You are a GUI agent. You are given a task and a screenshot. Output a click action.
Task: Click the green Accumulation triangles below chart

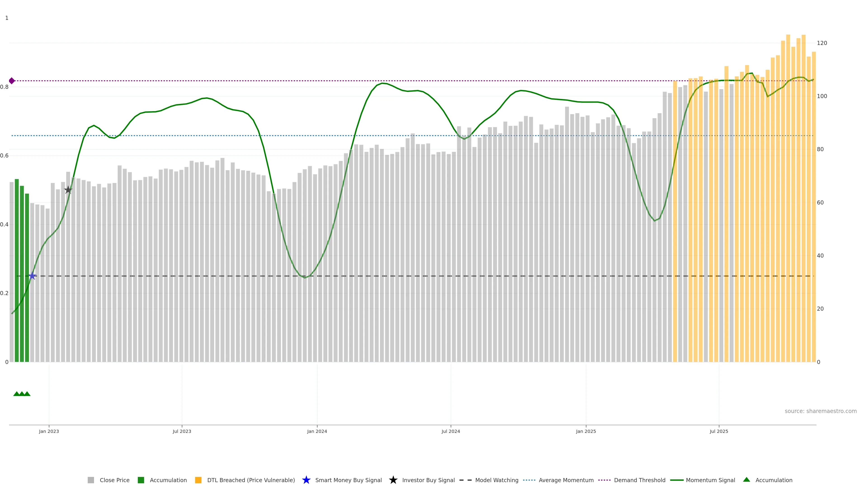pos(22,394)
